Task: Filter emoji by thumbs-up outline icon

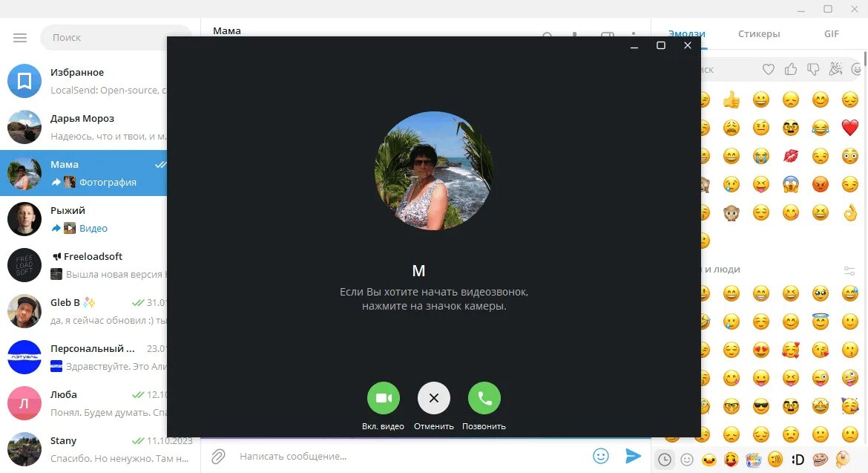Action: 791,69
